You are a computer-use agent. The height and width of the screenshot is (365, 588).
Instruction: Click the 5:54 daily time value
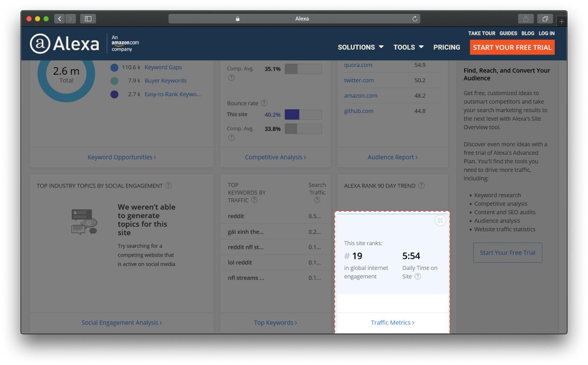(411, 256)
